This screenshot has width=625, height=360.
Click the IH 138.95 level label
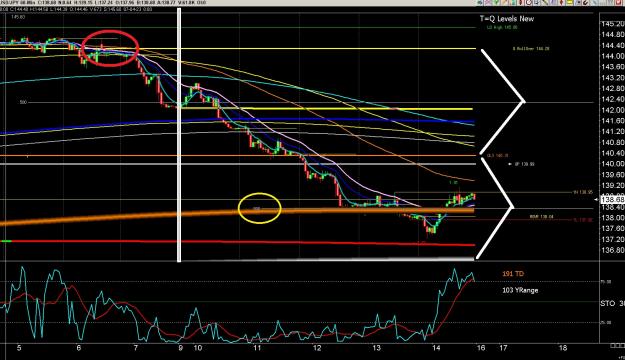pos(583,192)
